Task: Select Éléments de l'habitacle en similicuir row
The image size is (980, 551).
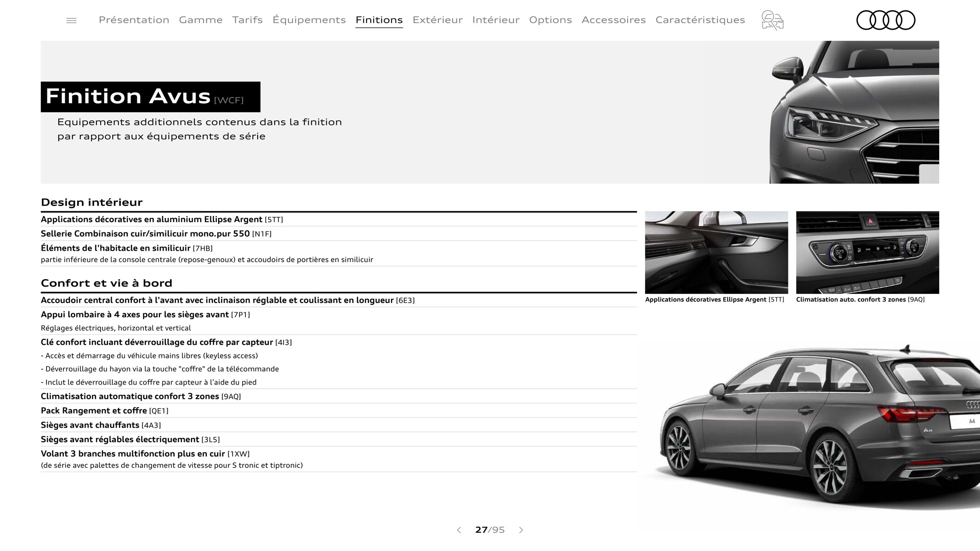Action: tap(339, 253)
